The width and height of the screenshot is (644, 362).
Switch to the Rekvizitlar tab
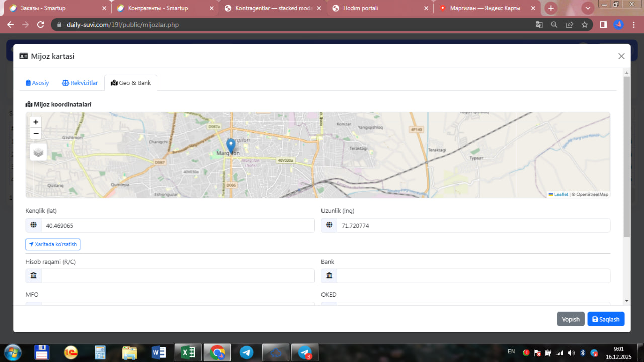[79, 83]
